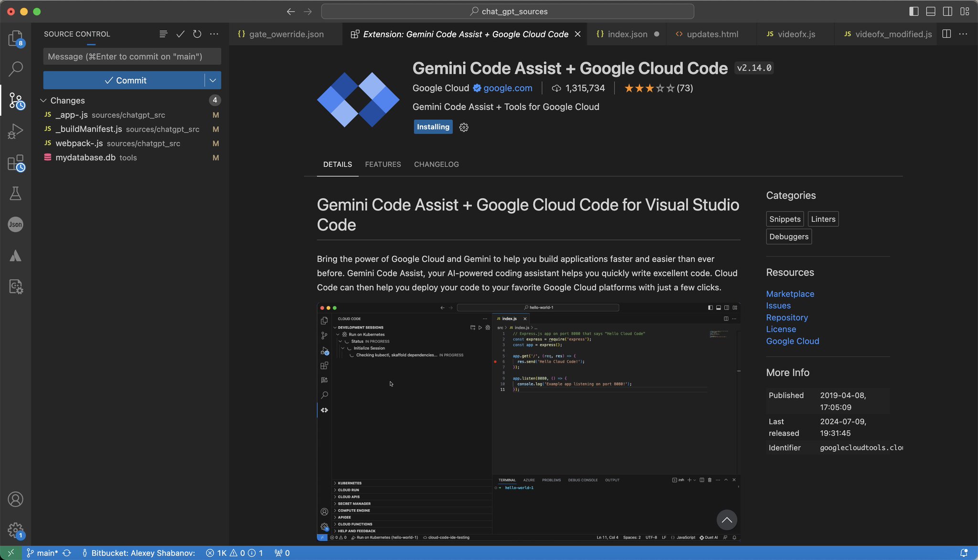The image size is (978, 560).
Task: Click Bitbucket: Alexey Shabanov status item
Action: click(138, 553)
